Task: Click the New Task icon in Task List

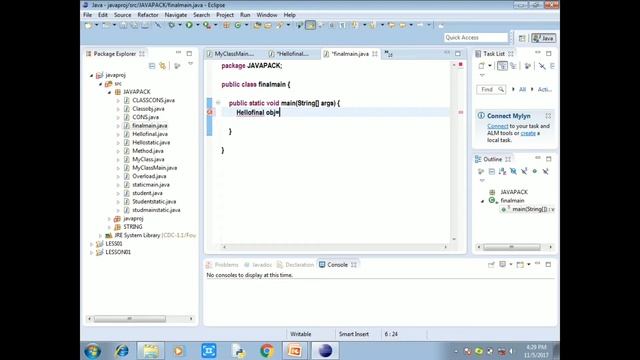Action: (482, 66)
